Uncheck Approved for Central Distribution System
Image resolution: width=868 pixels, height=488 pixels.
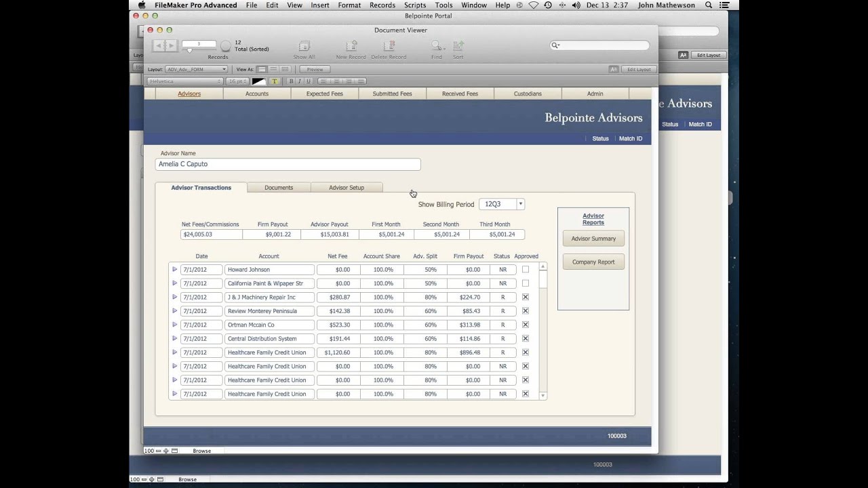[x=526, y=338]
